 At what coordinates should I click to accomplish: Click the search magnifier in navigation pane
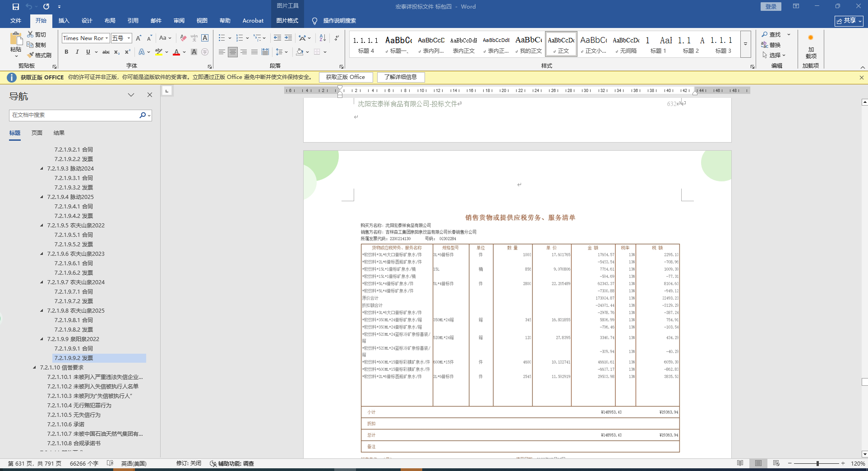pos(143,115)
